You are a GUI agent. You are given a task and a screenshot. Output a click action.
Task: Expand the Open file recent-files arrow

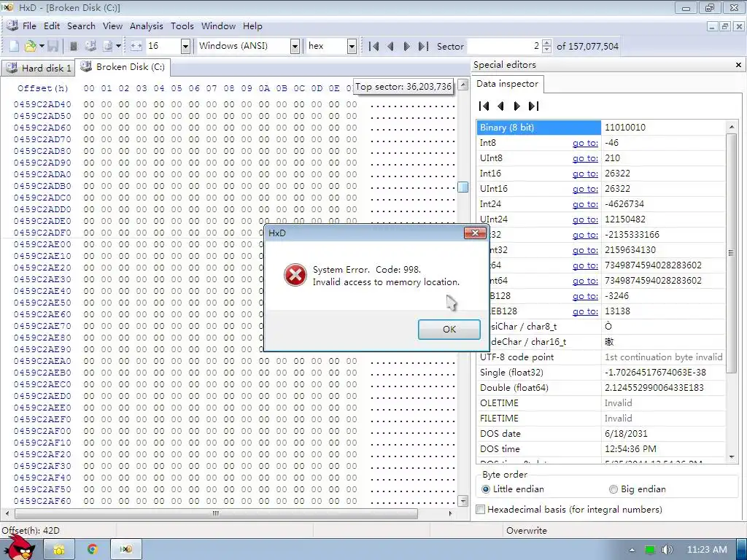(42, 46)
